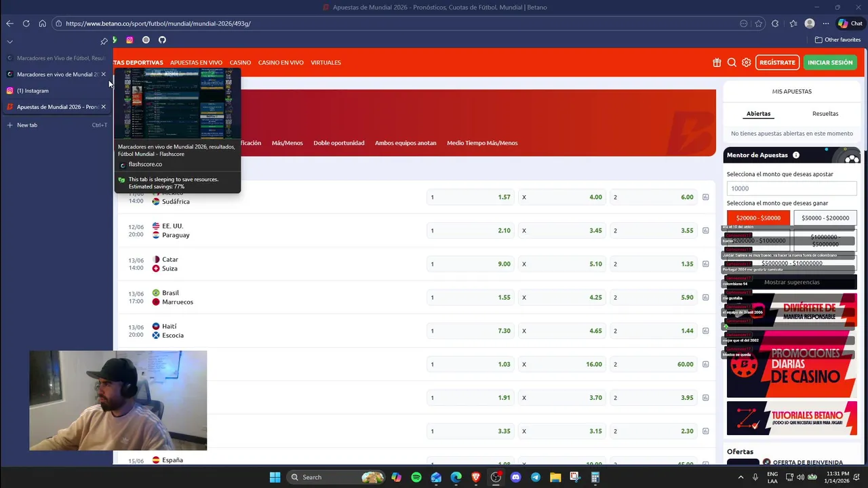Bet on Suiza win at 1.35
The image size is (868, 488).
coord(654,264)
